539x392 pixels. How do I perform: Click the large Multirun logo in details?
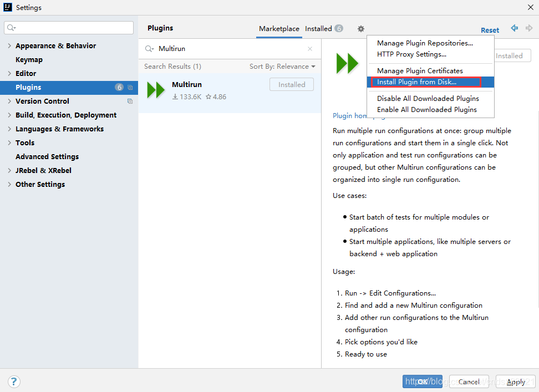pos(347,63)
